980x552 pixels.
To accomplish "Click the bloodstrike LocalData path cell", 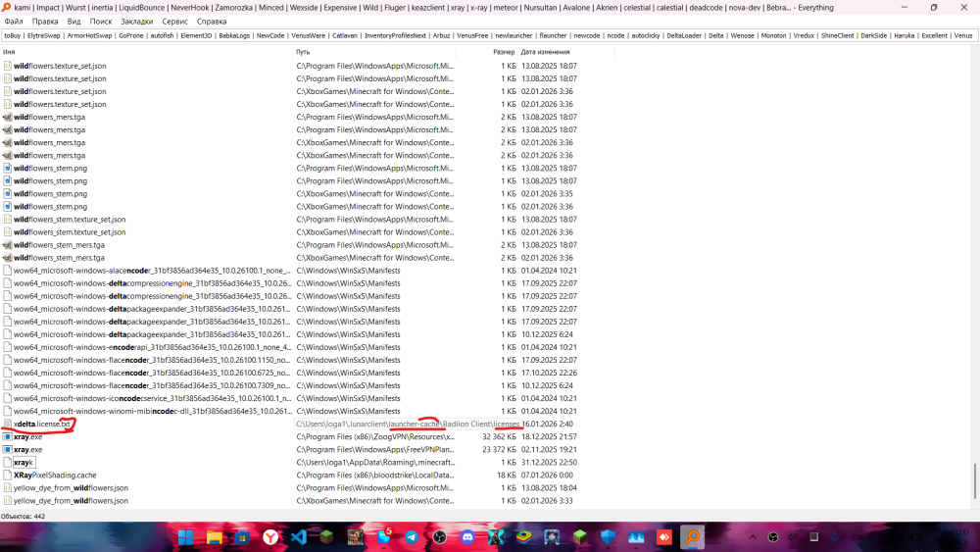I will 375,476.
